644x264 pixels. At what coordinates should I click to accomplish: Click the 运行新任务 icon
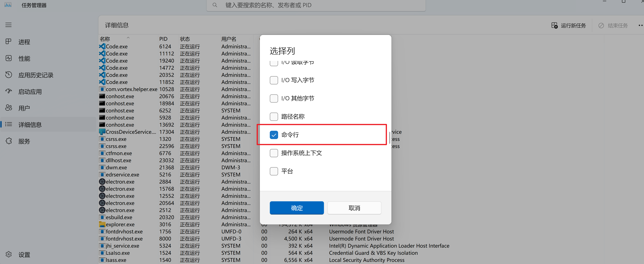tap(554, 25)
